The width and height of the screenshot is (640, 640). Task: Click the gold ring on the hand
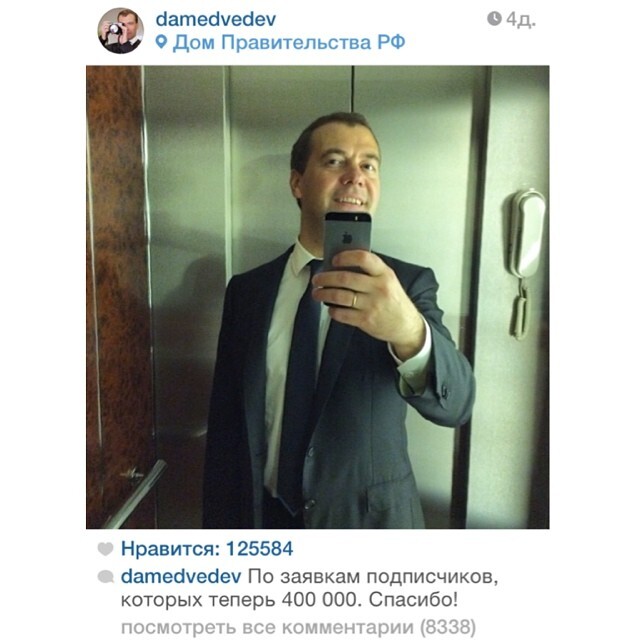coord(355,299)
